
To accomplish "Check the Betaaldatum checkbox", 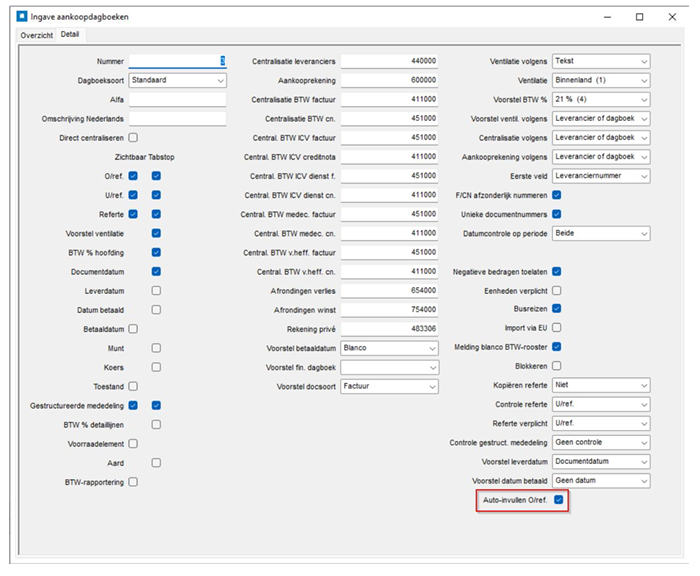I will pyautogui.click(x=133, y=329).
